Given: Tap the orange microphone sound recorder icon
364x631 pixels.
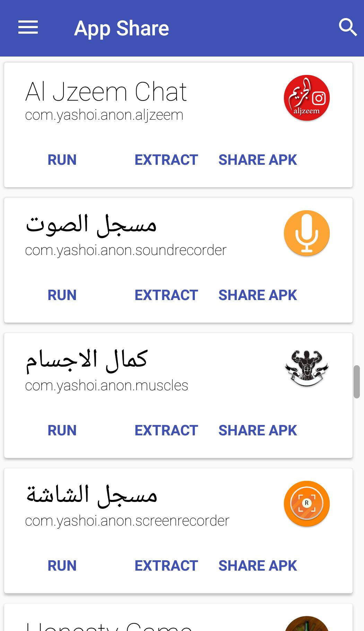Looking at the screenshot, I should [306, 233].
